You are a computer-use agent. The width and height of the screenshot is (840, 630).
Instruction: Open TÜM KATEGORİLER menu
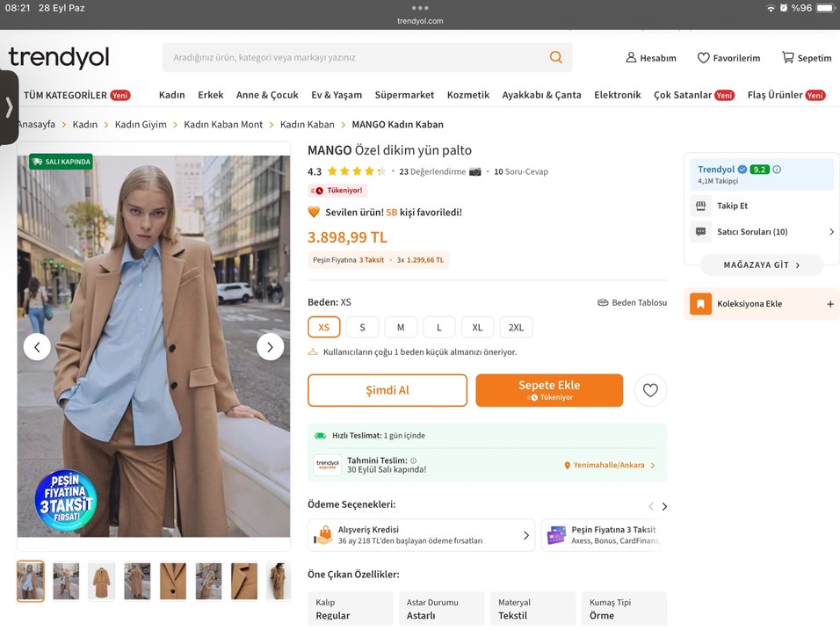(65, 95)
